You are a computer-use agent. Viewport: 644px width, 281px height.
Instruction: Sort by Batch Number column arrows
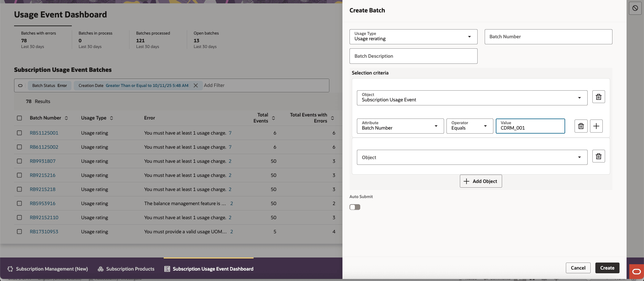[66, 118]
